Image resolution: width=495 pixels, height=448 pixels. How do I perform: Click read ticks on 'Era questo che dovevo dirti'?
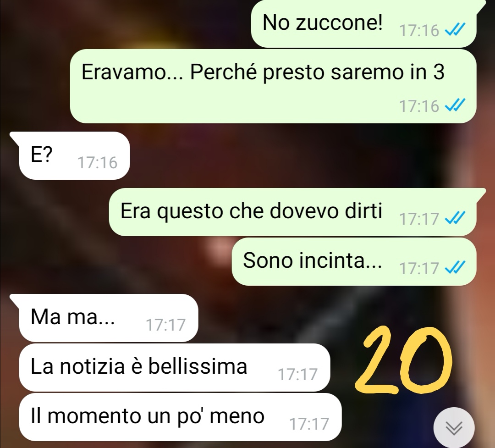click(x=455, y=218)
